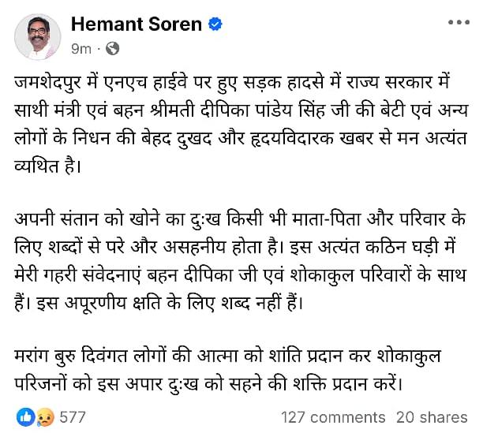483x448 pixels.
Task: Open the 127 comments link
Action: pos(333,417)
